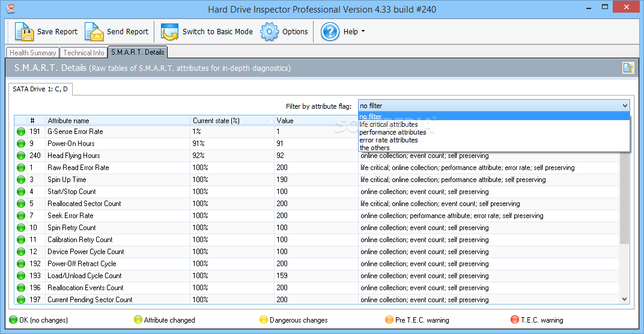Click green status icon for Load/Unload Cycle Count
This screenshot has width=644, height=334.
pos(21,276)
